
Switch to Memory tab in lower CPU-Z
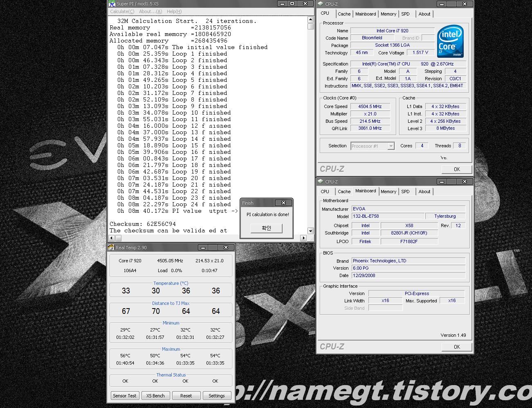point(388,192)
